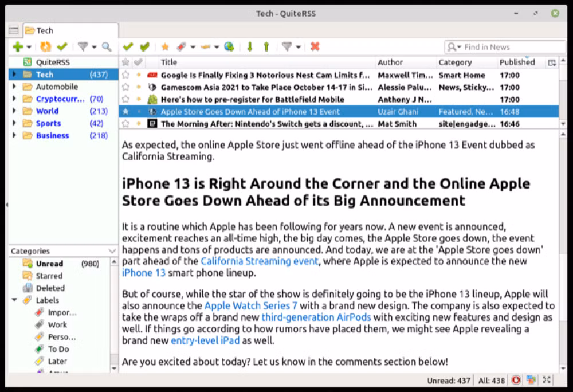Click the fullscreen icon in status bar
This screenshot has width=573, height=392.
pos(547,381)
